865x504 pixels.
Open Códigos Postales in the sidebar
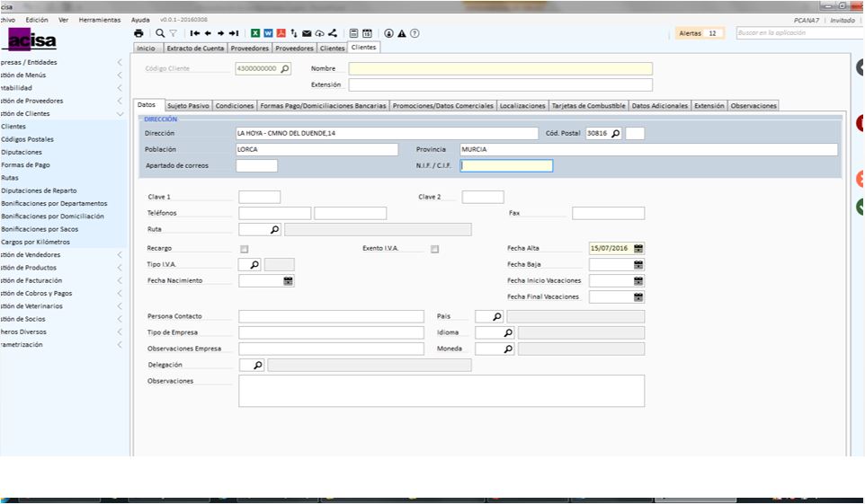[x=28, y=139]
